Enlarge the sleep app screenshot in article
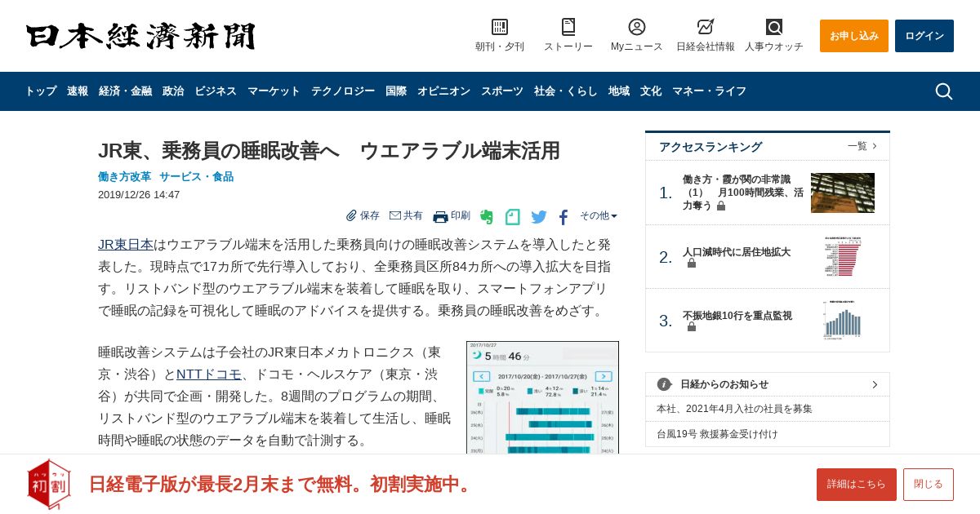Image resolution: width=980 pixels, height=514 pixels. (542, 397)
